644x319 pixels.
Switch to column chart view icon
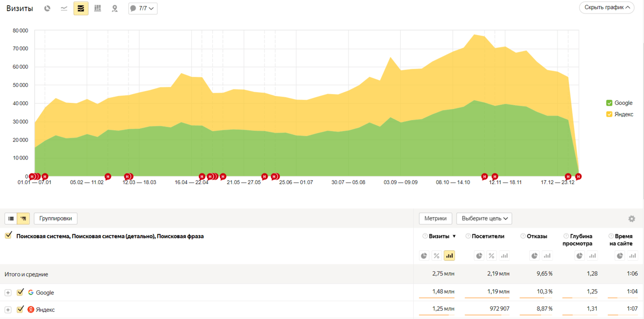tap(98, 8)
